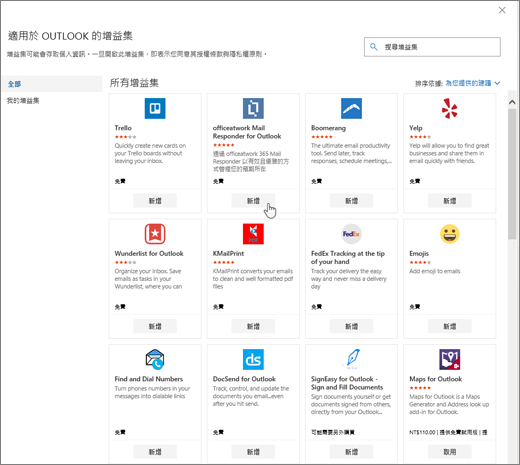Click Boomerang's star rating
520x465 pixels.
pyautogui.click(x=322, y=137)
